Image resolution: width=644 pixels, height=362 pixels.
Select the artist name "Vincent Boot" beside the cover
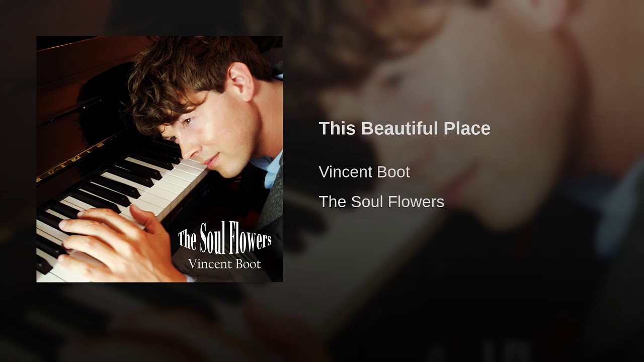click(364, 172)
